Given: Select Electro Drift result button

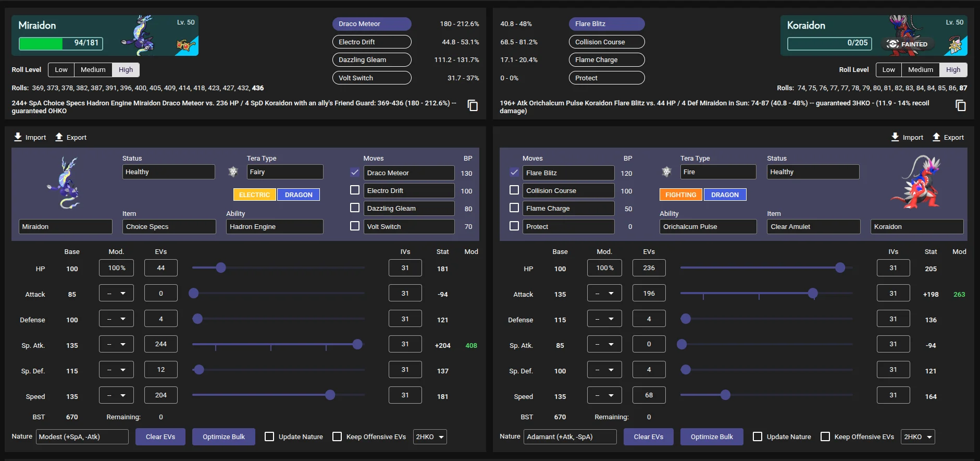Looking at the screenshot, I should 372,42.
